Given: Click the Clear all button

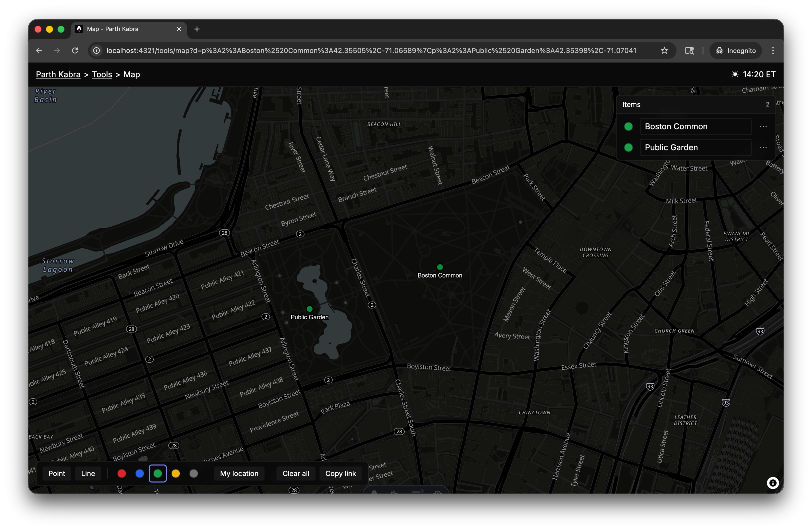Looking at the screenshot, I should coord(295,473).
